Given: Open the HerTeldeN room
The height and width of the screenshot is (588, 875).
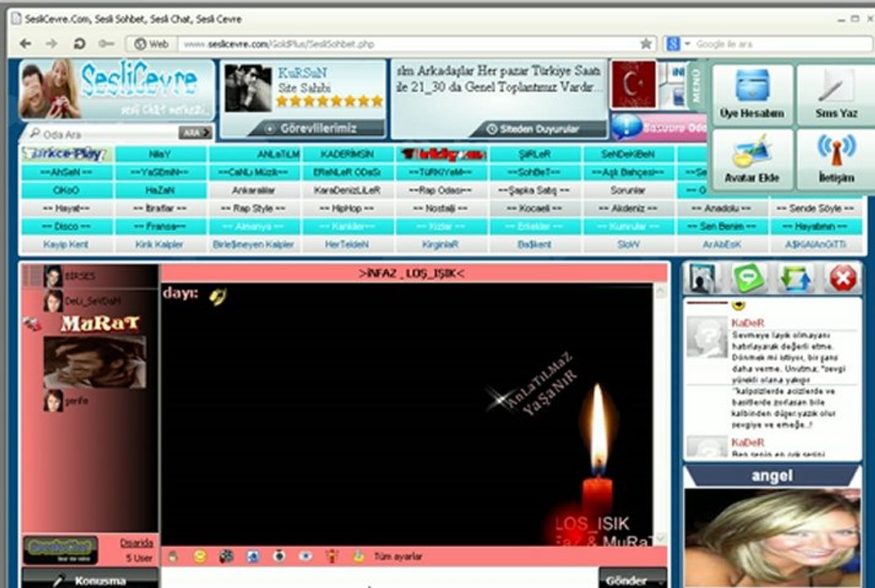Looking at the screenshot, I should pyautogui.click(x=347, y=244).
